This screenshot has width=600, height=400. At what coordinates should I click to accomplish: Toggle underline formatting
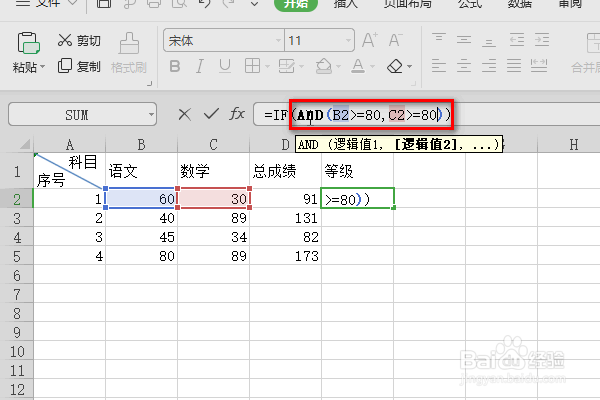[x=225, y=67]
